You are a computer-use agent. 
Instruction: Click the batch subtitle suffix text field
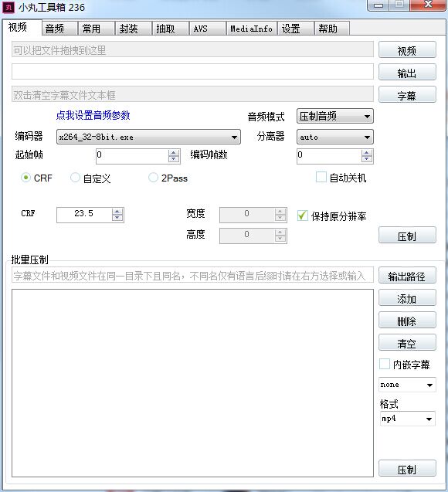192,275
